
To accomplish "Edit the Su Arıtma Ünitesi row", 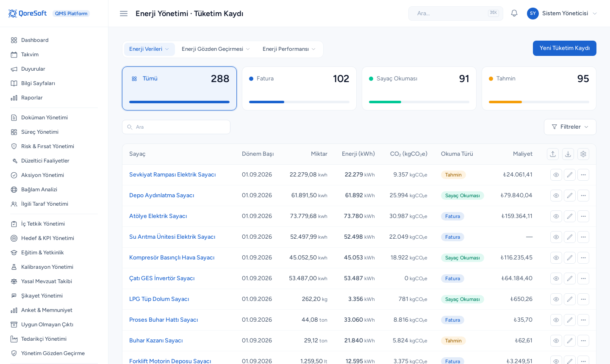I will [570, 237].
